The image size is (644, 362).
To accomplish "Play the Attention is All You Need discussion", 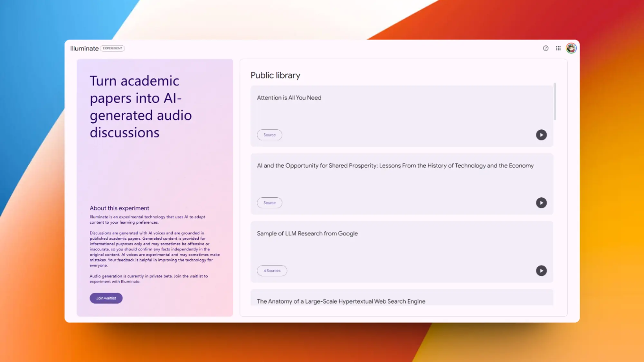I will pyautogui.click(x=541, y=135).
